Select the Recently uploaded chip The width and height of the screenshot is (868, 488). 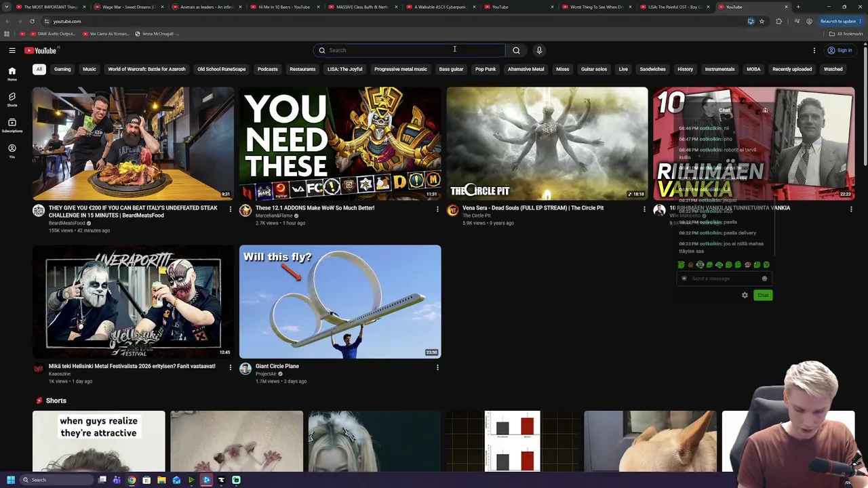coord(792,69)
